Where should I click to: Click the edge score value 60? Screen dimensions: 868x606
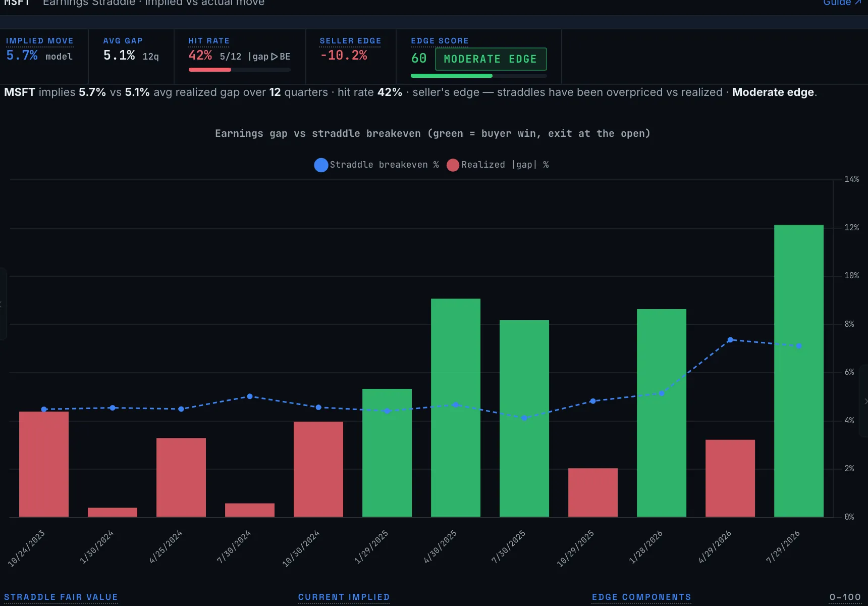pos(419,59)
